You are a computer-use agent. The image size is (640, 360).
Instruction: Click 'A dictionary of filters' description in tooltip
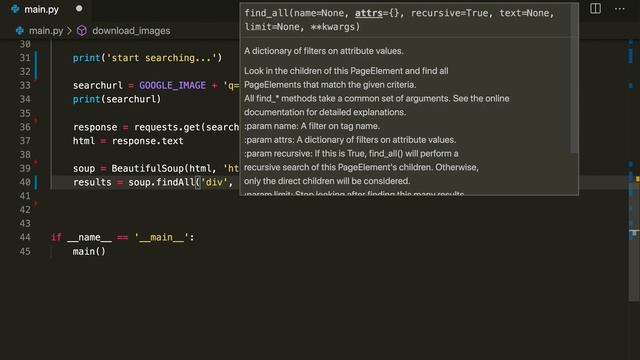tap(324, 51)
